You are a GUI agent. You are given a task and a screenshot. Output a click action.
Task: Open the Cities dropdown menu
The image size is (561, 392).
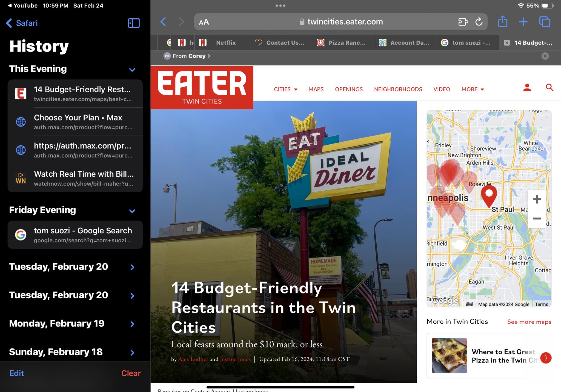tap(286, 89)
